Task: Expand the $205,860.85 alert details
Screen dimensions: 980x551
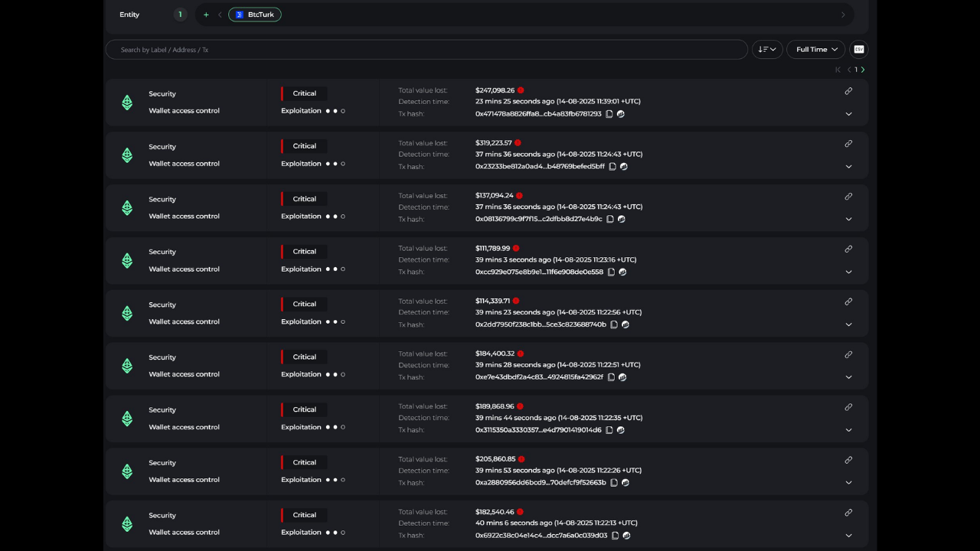Action: click(848, 483)
